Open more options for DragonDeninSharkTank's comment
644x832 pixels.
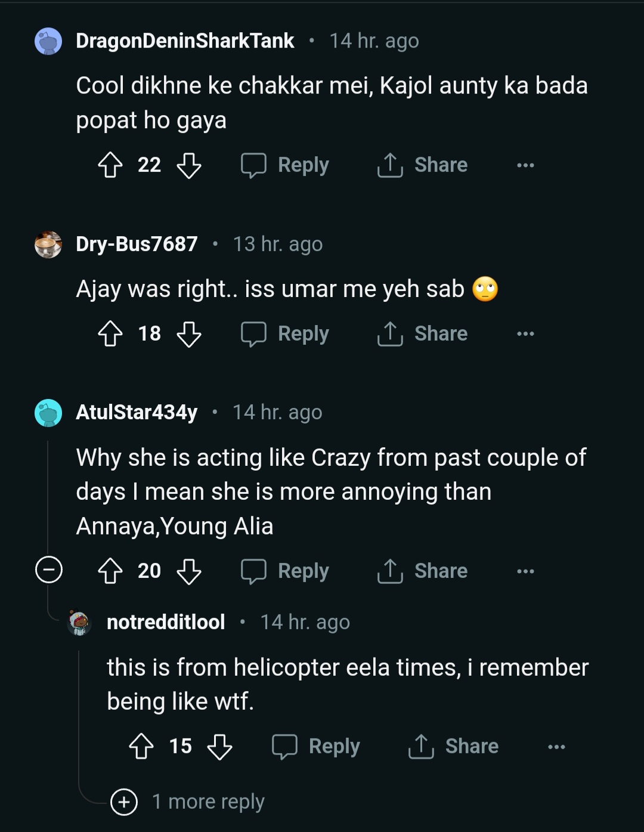[x=525, y=165]
